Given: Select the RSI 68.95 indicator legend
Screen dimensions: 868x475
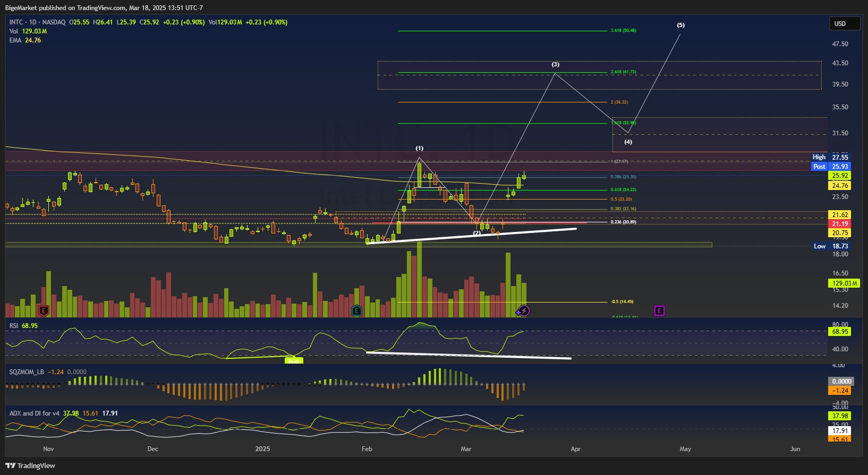Looking at the screenshot, I should pos(23,326).
